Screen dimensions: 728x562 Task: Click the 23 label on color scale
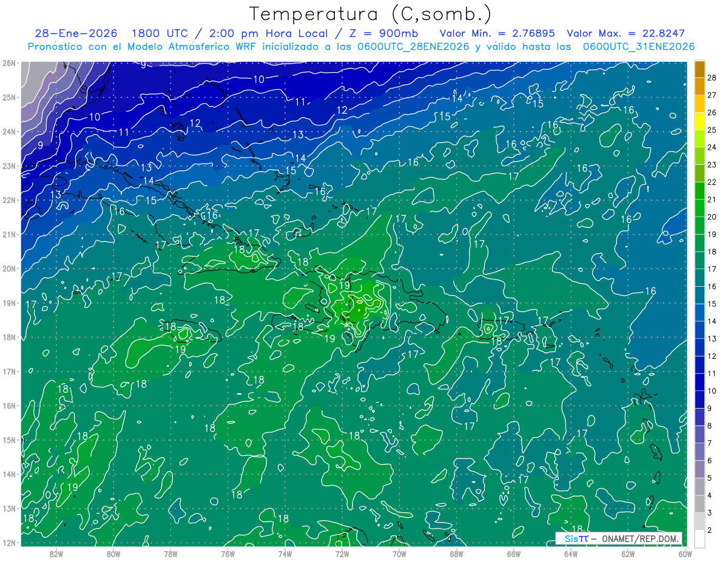tap(712, 165)
